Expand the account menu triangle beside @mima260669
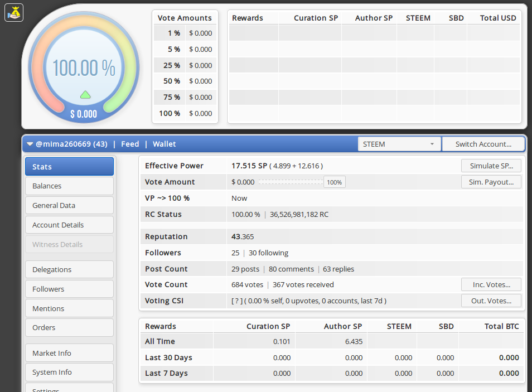This screenshot has height=392, width=532. 30,144
